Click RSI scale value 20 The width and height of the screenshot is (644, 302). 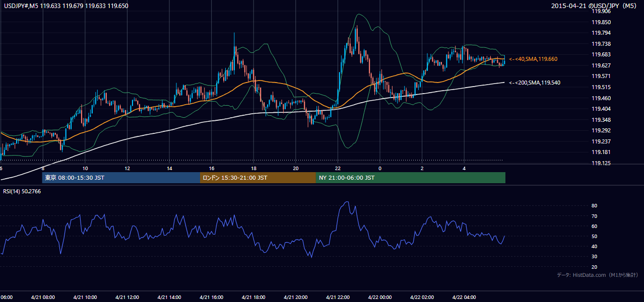coord(595,267)
